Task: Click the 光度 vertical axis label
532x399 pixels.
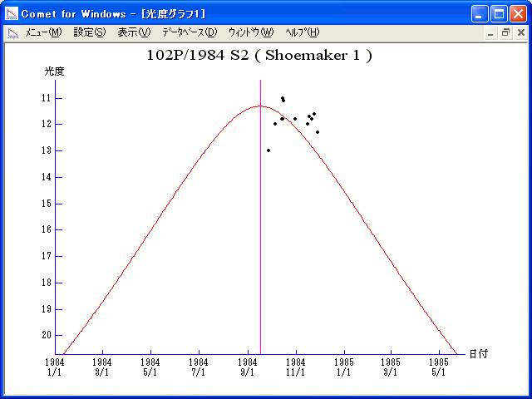Action: coord(54,71)
